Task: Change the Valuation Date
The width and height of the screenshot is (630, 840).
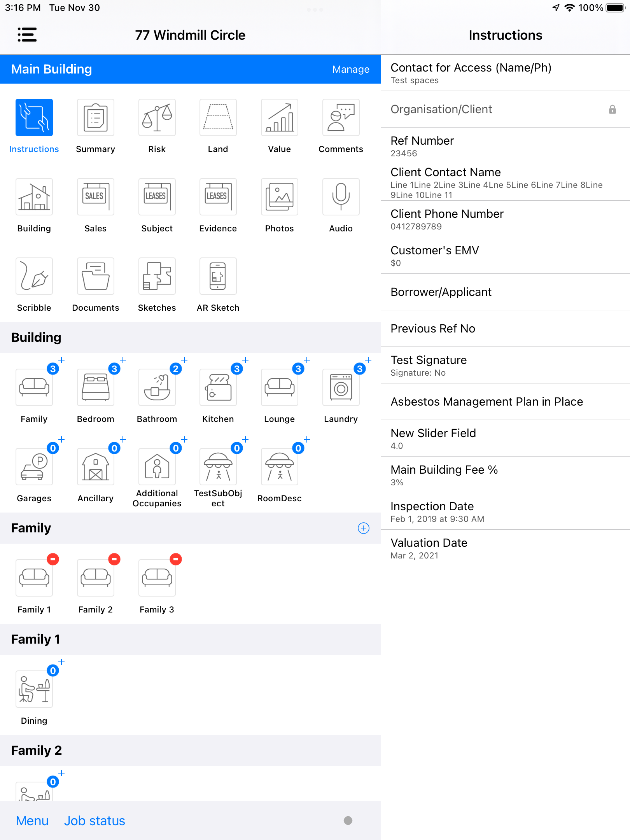Action: tap(506, 548)
